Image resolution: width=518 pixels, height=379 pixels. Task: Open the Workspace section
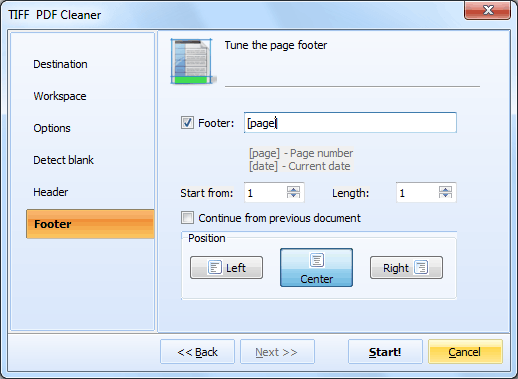point(60,96)
